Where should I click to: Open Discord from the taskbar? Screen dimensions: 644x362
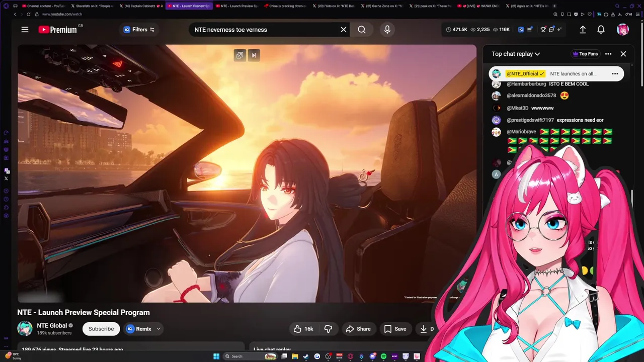(x=372, y=356)
